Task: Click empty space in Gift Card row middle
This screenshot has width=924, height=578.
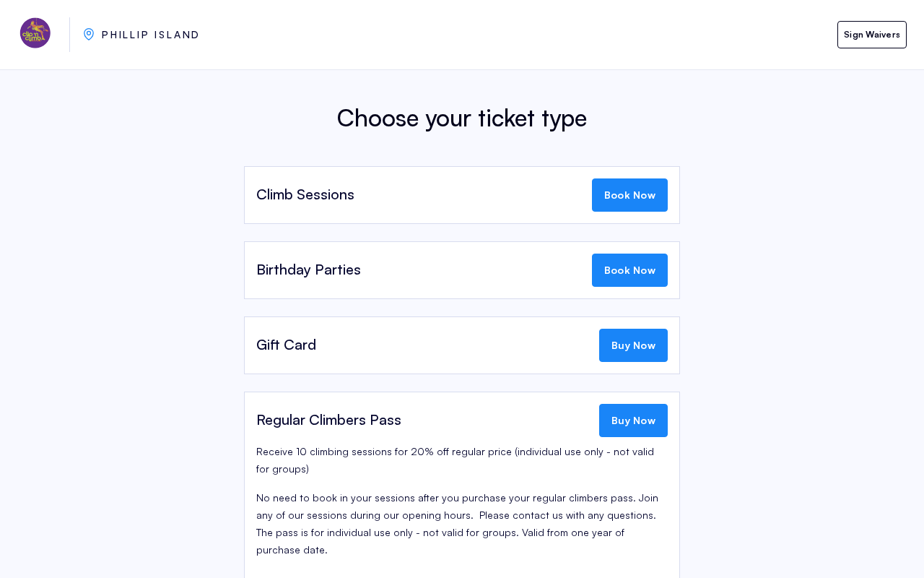Action: pos(458,345)
